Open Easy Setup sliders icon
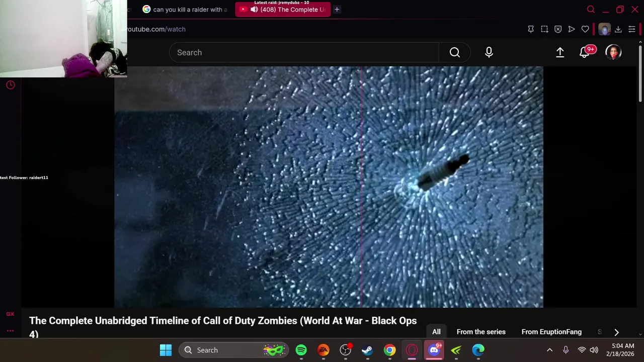644x362 pixels. 632,29
